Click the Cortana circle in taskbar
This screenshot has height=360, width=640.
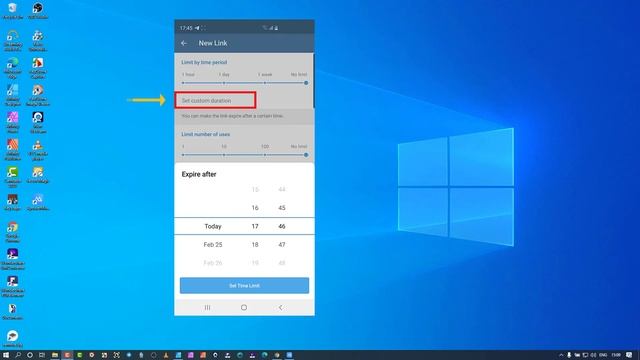pyautogui.click(x=30, y=355)
